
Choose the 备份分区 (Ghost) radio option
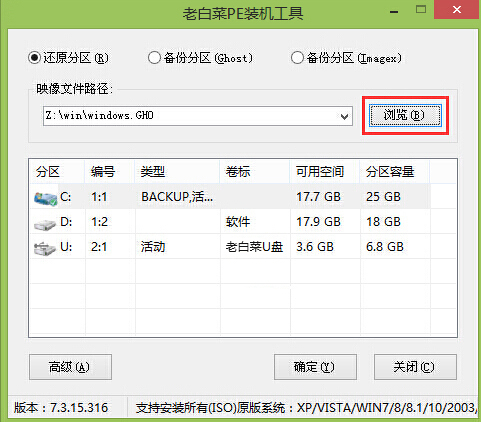(200, 58)
